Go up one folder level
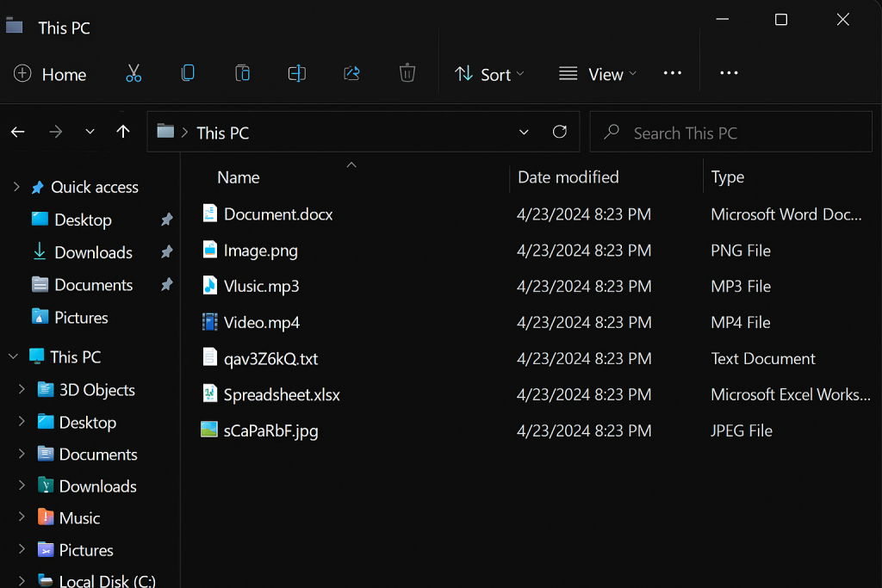The width and height of the screenshot is (882, 588). [123, 132]
